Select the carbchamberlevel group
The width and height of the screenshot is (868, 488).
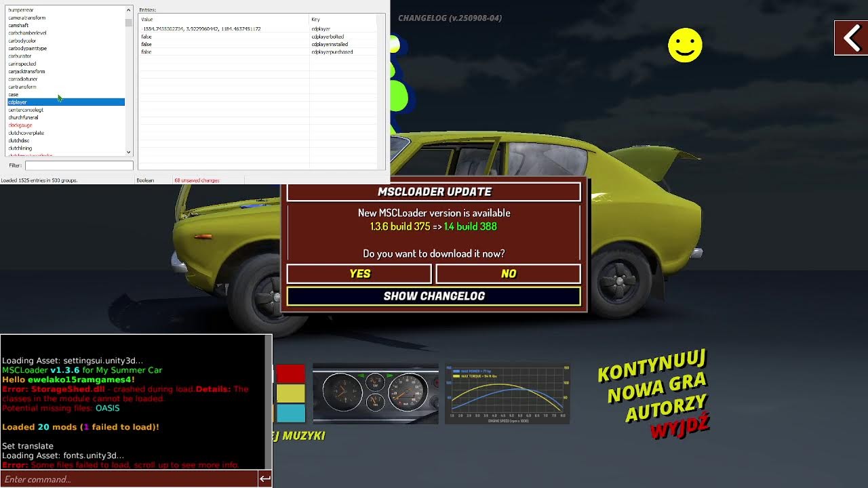pos(27,33)
